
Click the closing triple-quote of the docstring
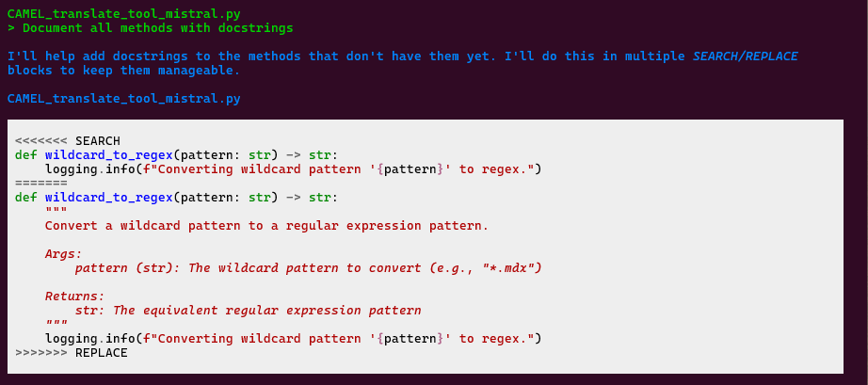tap(56, 325)
